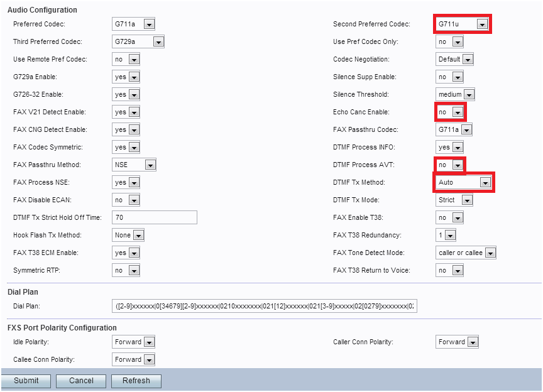Open the Preferred Codec dropdown
Screen dimensions: 543x392
tap(133, 24)
